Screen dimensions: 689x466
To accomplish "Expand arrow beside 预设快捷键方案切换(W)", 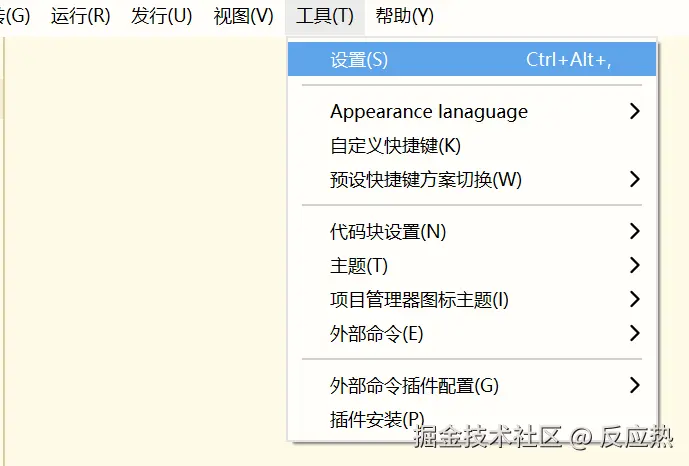I will point(635,180).
